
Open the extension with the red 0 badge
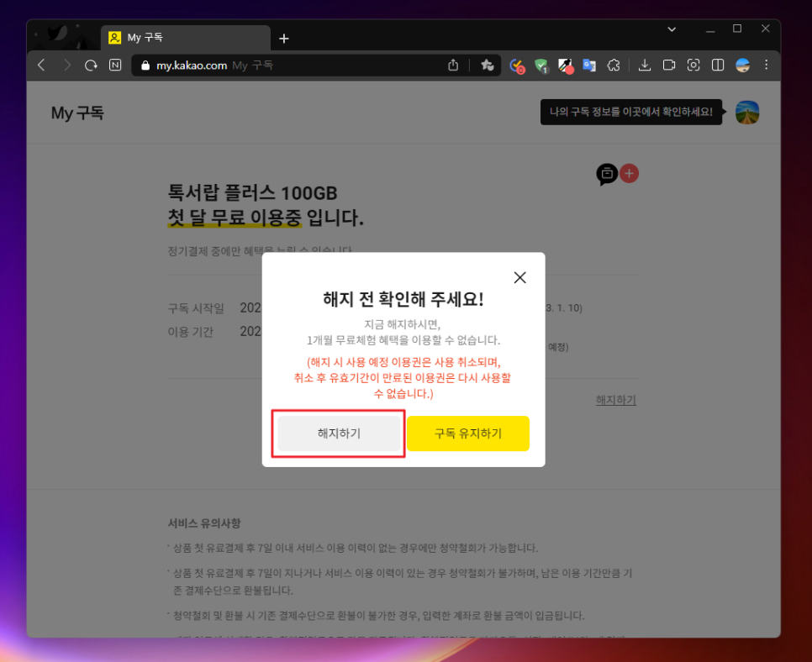coord(517,66)
